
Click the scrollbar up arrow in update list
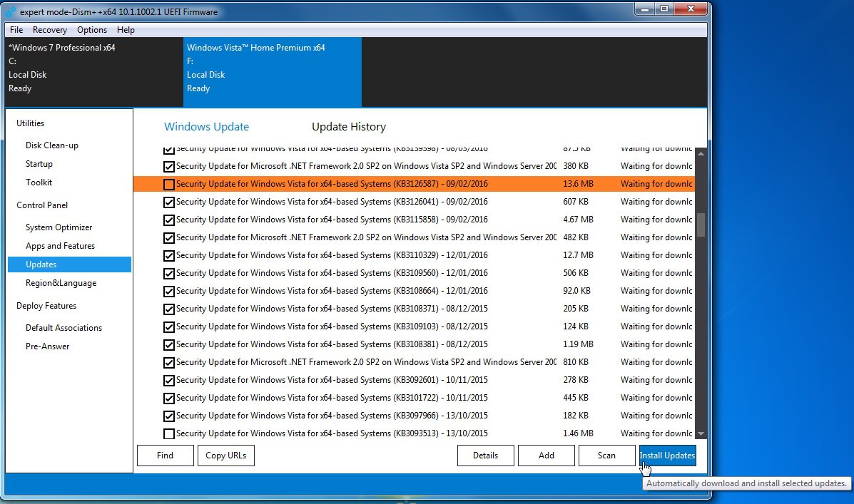click(701, 154)
